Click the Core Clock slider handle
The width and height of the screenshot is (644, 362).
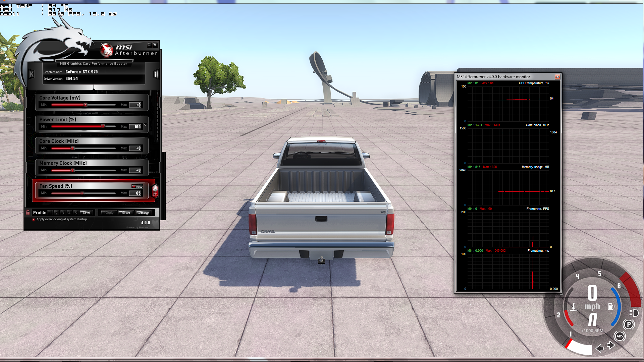tap(72, 148)
